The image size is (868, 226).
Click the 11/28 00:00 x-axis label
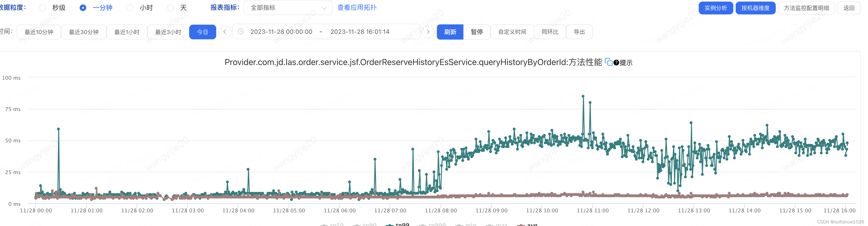(36, 211)
